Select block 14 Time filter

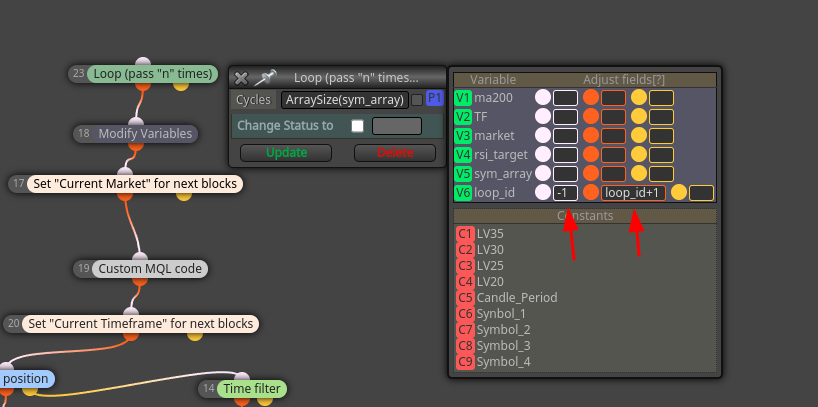(252, 389)
